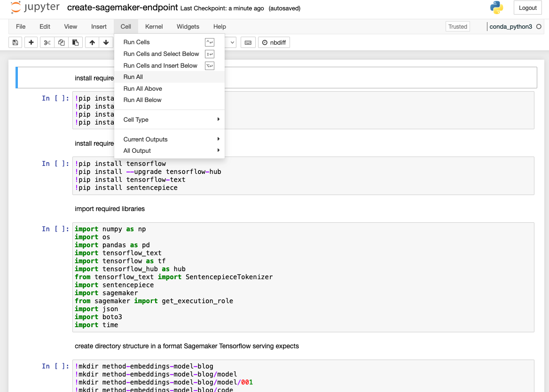Click the 'from sagemaker import get_execution_role' line

tap(154, 301)
